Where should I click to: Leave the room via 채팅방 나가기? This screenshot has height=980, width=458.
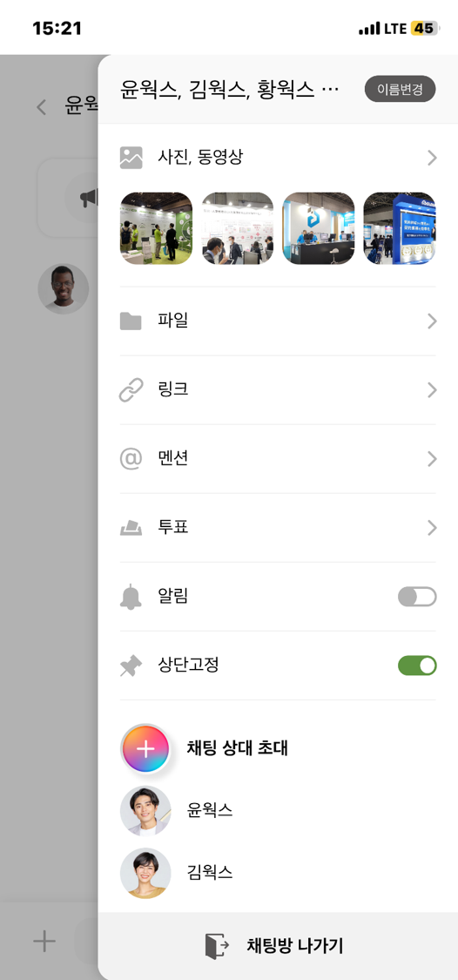point(278,946)
